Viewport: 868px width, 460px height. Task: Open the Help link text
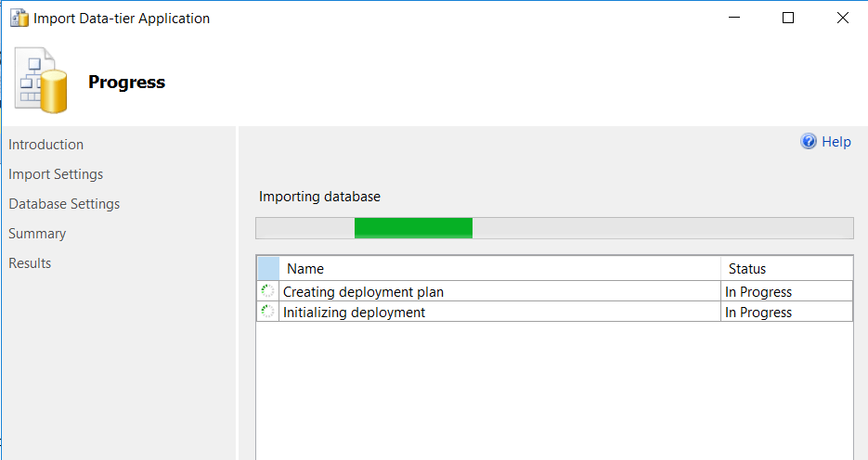pos(836,142)
